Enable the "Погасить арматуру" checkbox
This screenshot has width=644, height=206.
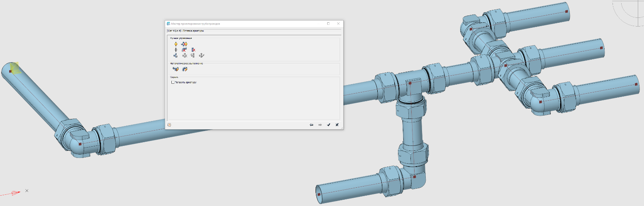pyautogui.click(x=173, y=82)
